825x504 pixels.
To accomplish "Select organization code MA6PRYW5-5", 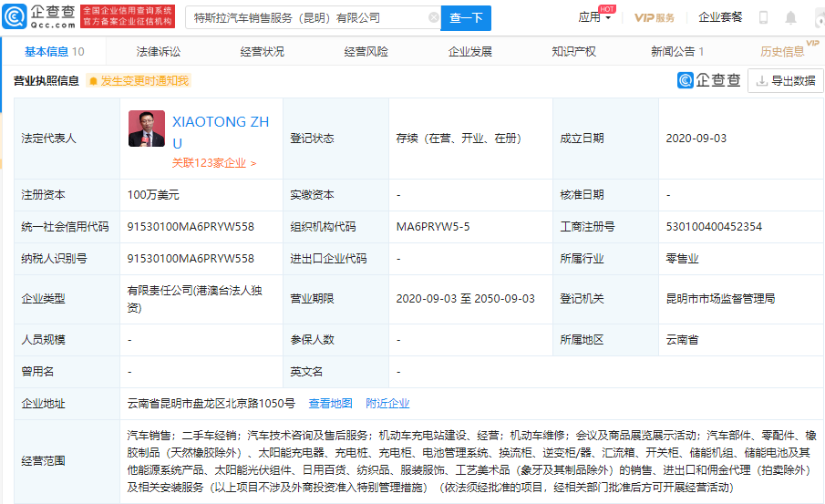I will [x=433, y=227].
